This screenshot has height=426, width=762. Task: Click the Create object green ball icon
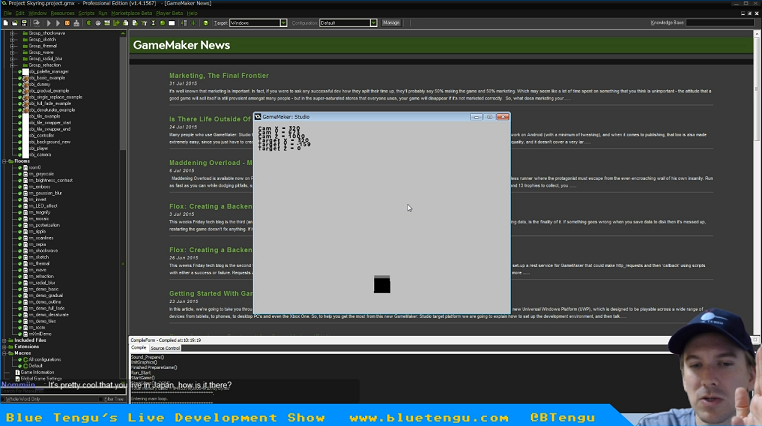pos(162,23)
